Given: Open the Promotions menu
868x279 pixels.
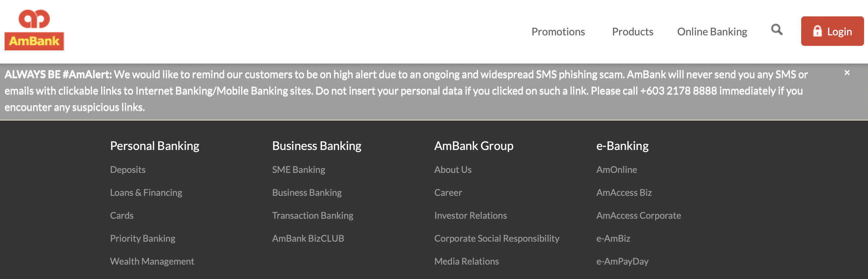Looking at the screenshot, I should (x=558, y=32).
